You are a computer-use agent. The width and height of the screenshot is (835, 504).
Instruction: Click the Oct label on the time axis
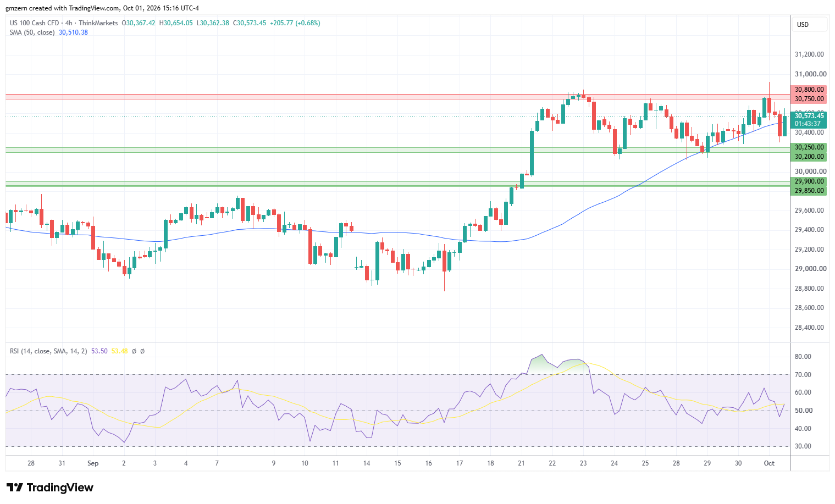coord(769,463)
